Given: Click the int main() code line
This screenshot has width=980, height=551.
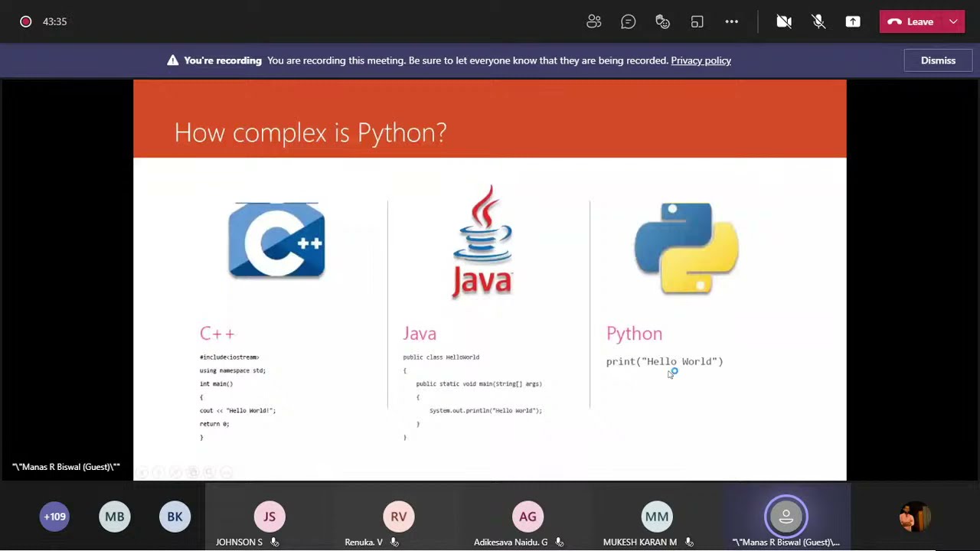Looking at the screenshot, I should pos(216,384).
